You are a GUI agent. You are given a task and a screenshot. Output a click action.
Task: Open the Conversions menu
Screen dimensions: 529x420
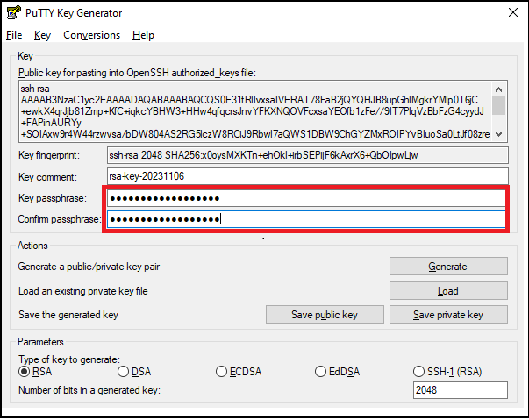click(x=92, y=35)
